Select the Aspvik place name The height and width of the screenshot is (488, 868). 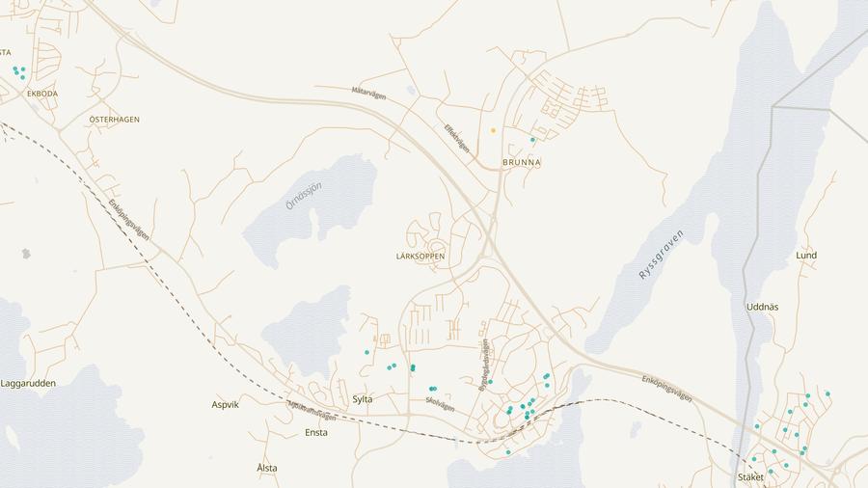click(x=225, y=404)
